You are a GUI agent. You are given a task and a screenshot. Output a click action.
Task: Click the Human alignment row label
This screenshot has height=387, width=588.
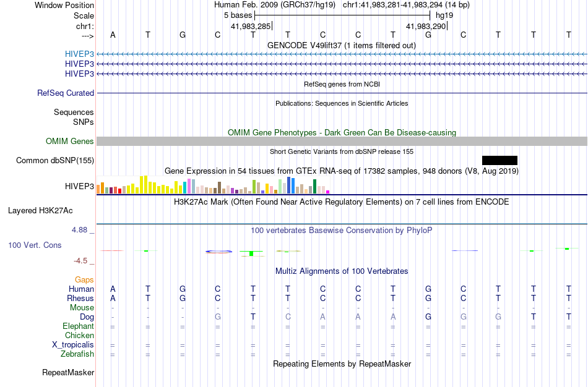click(81, 289)
